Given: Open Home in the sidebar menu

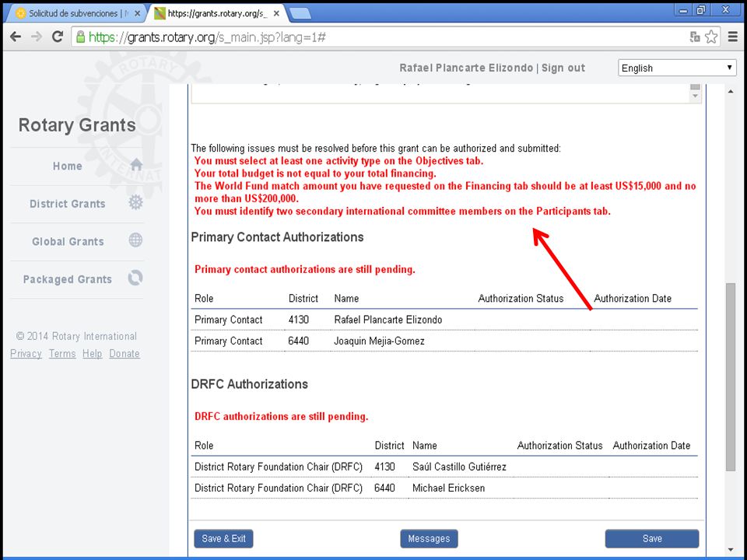Looking at the screenshot, I should (68, 166).
